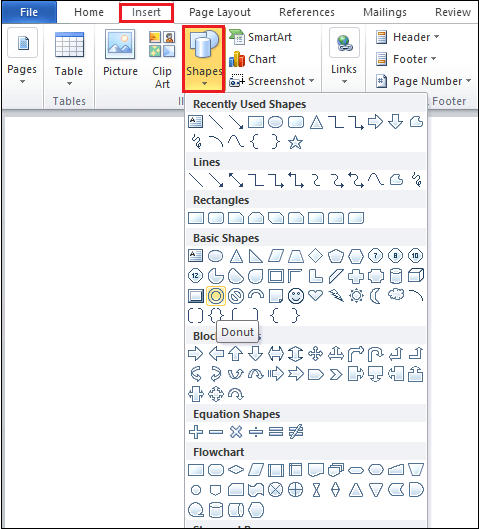
Task: Choose the Cube shape
Action: (x=416, y=276)
